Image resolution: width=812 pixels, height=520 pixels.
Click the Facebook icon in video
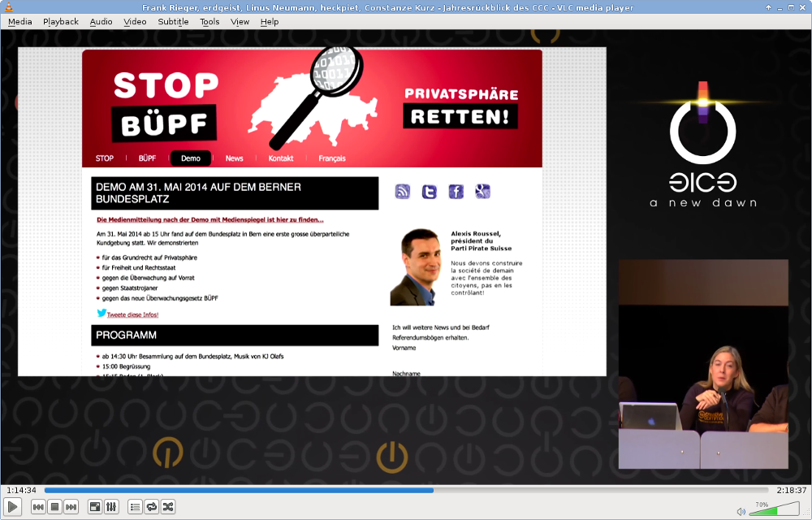click(x=456, y=192)
